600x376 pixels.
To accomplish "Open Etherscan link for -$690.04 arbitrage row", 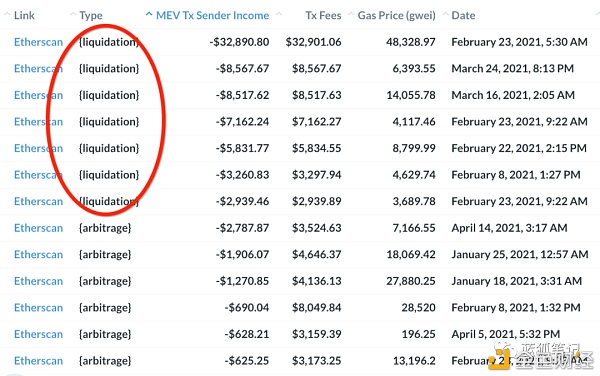I will 38,308.
